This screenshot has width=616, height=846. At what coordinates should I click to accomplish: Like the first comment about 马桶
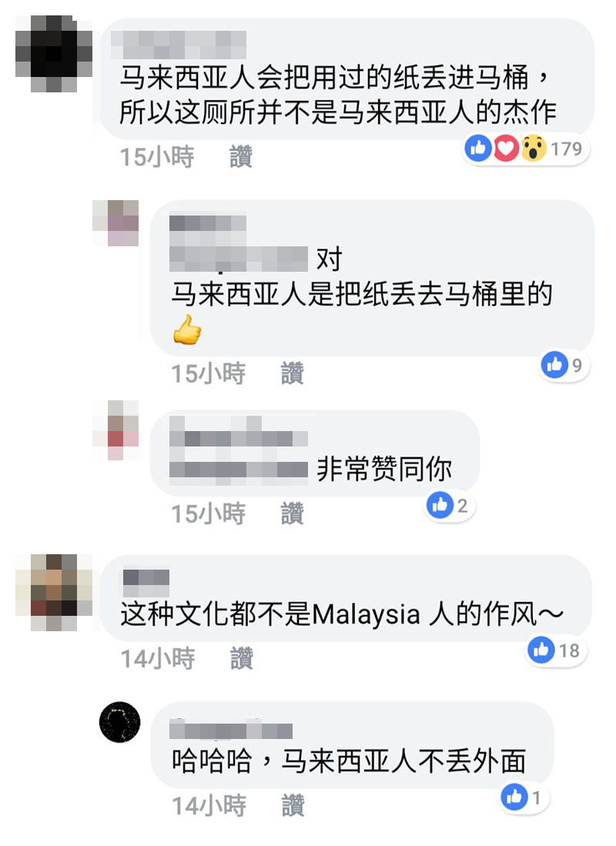241,157
